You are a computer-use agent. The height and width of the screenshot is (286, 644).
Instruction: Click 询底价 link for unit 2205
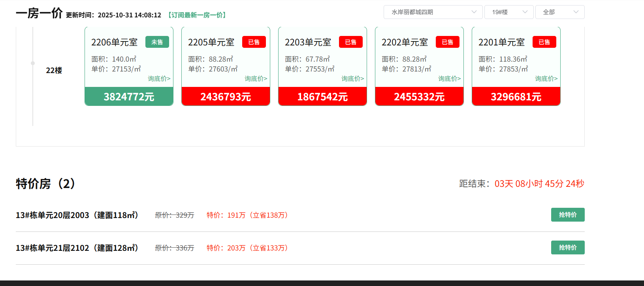coord(256,79)
